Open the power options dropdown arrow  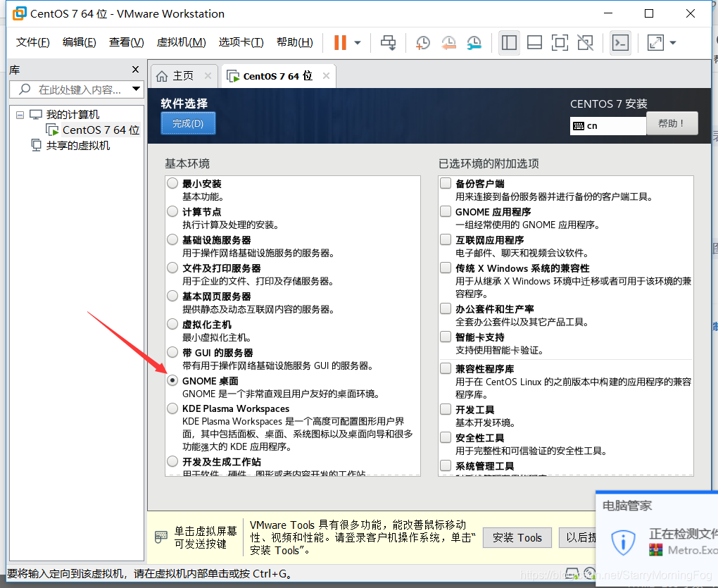point(358,43)
